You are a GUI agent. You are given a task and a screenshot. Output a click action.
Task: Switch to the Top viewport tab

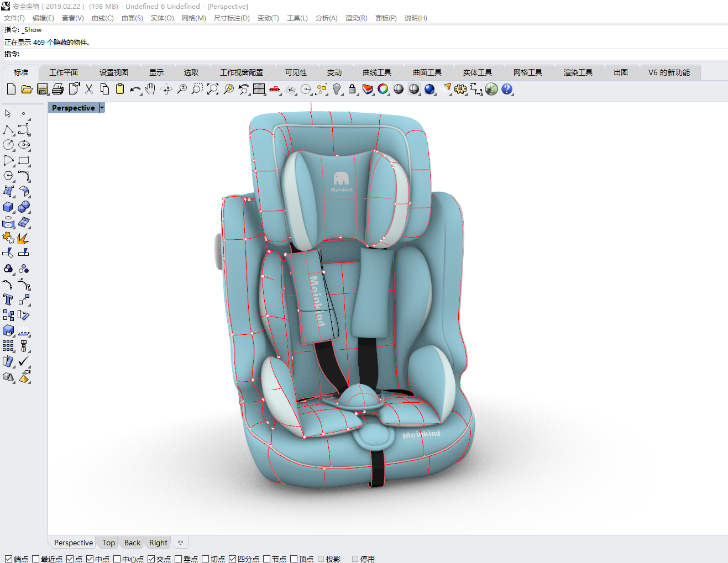(108, 543)
